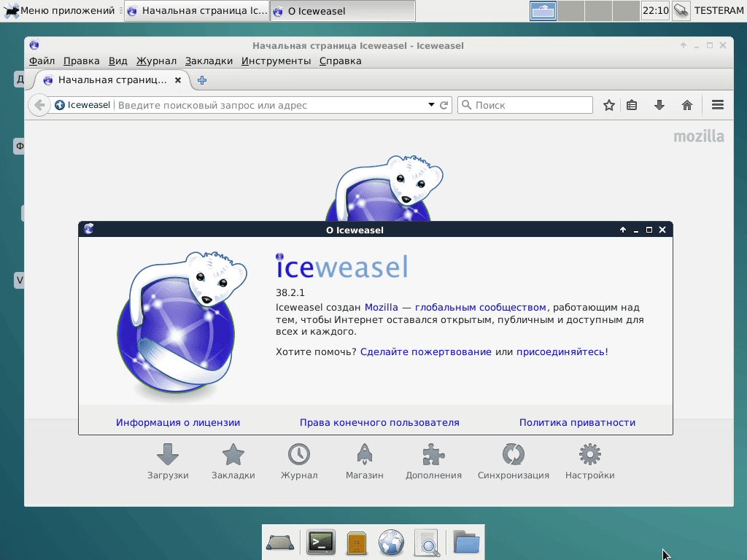Open the hamburger menu button
The width and height of the screenshot is (747, 560).
tap(718, 105)
